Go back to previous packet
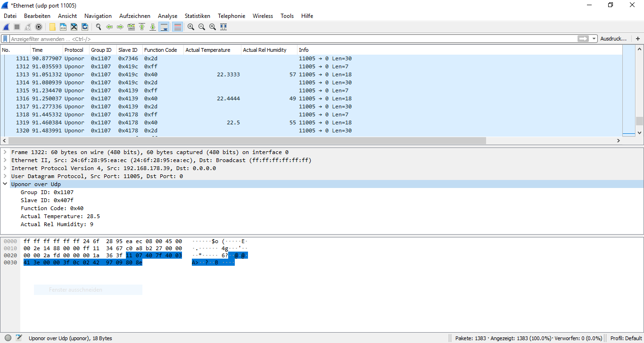Viewport: 644px width, 343px height. click(109, 27)
